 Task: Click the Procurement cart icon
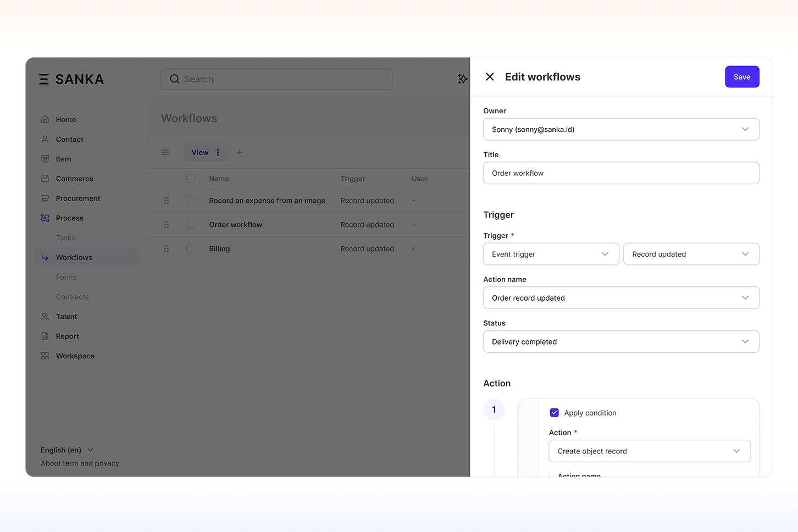click(x=45, y=198)
